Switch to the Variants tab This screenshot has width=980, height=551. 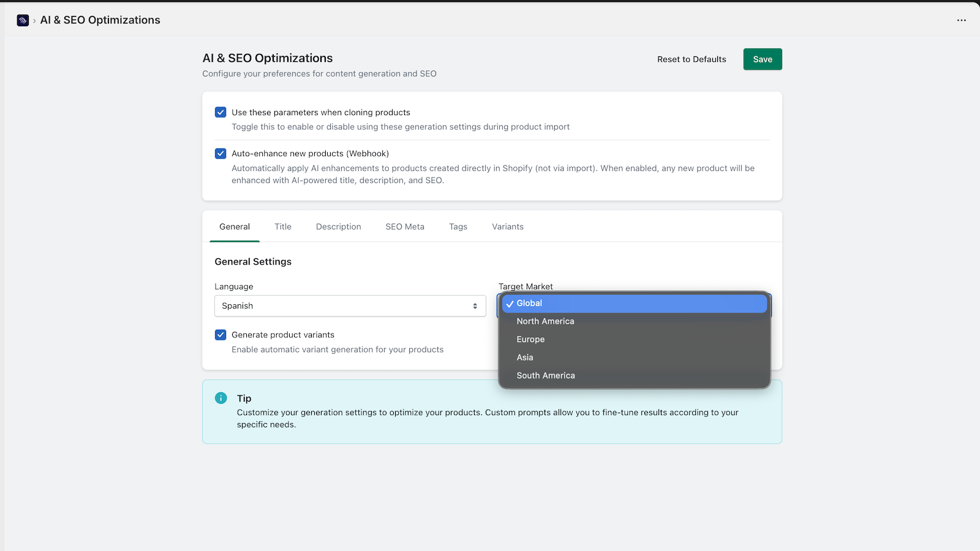tap(507, 227)
